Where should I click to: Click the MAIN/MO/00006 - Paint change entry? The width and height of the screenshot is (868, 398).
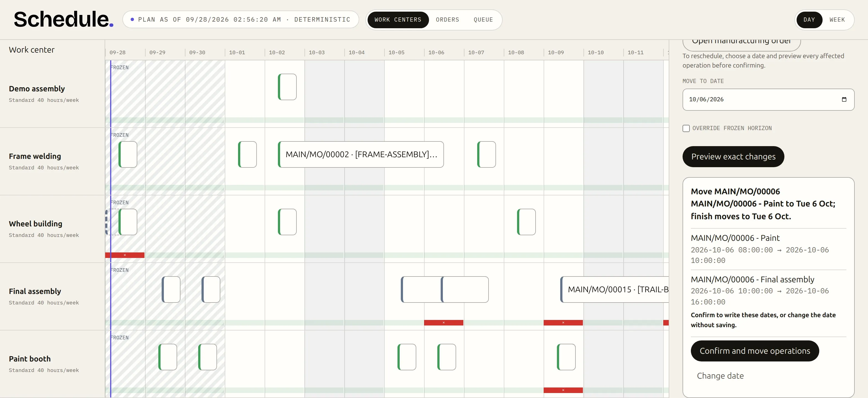768,249
